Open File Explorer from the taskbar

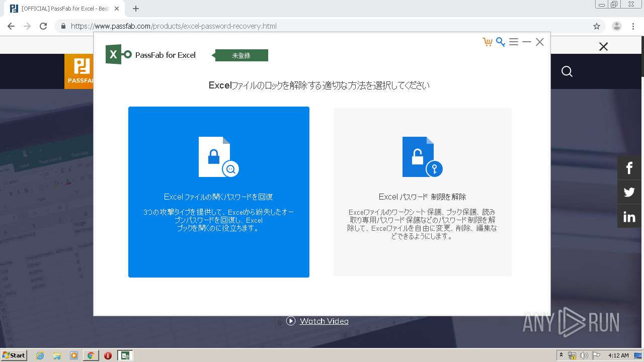57,355
